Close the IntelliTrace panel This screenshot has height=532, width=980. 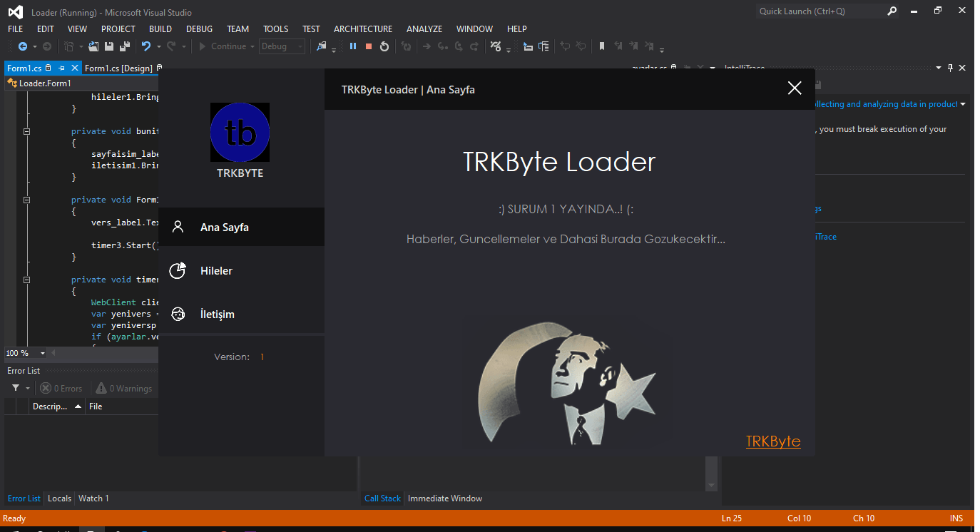coord(962,68)
